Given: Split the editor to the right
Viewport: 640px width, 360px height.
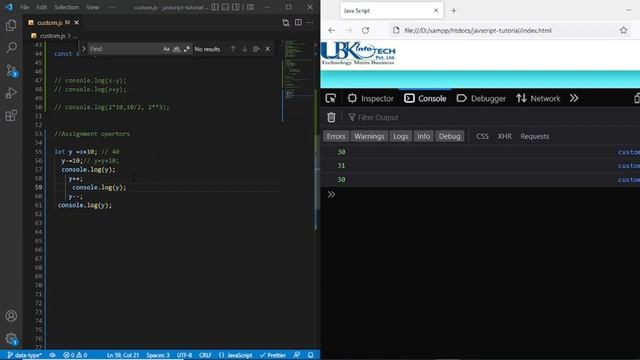Looking at the screenshot, I should tap(298, 22).
